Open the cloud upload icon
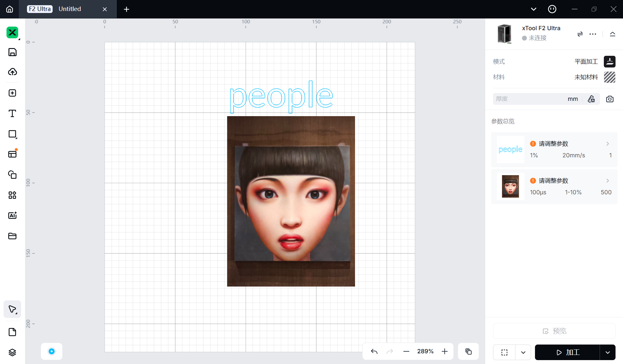 (x=12, y=72)
